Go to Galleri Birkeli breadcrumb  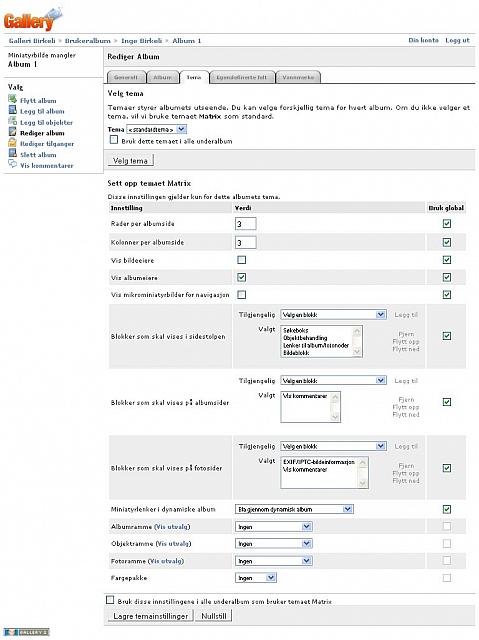coord(32,40)
